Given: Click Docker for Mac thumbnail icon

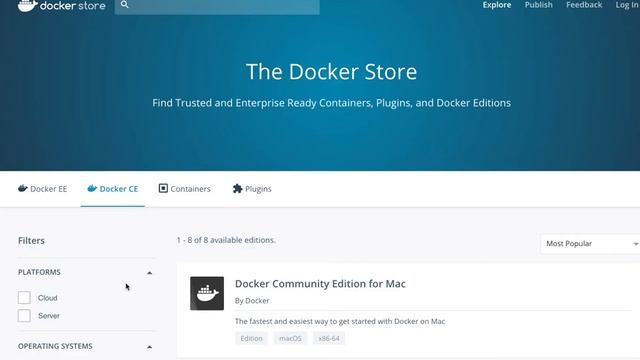Looking at the screenshot, I should (207, 293).
